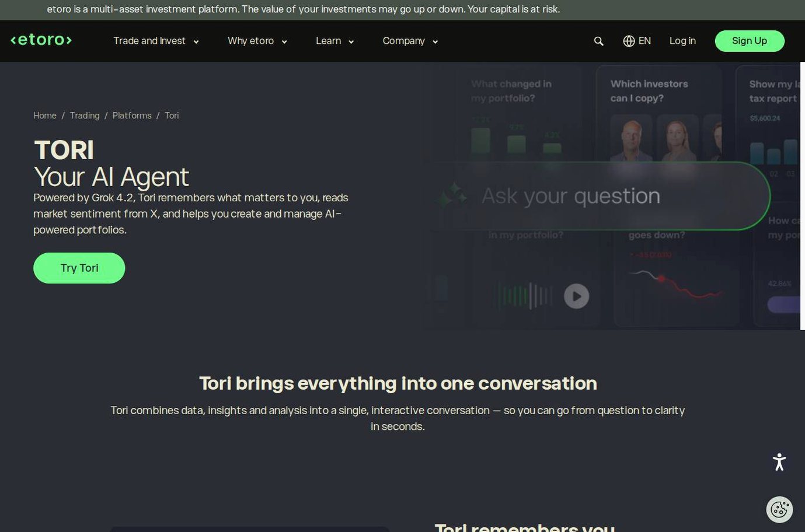Click the Sign Up button
Image resolution: width=805 pixels, height=532 pixels.
pos(750,41)
